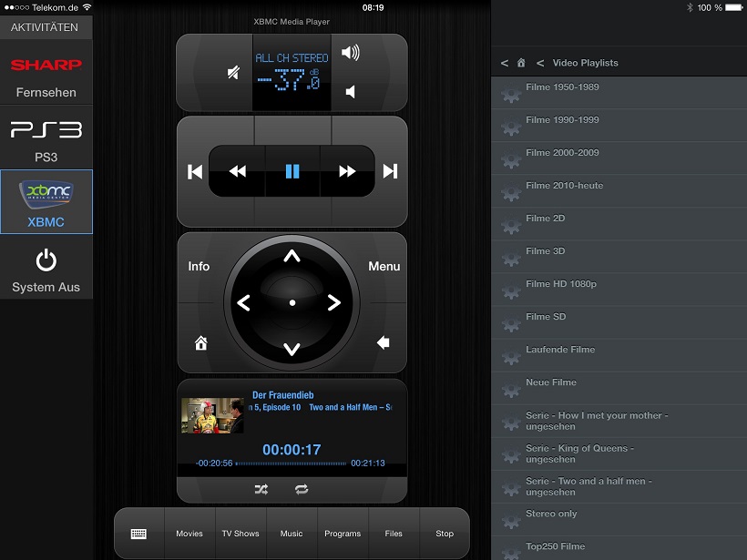Screen dimensions: 747x560
Task: Open the Files section
Action: [x=394, y=534]
